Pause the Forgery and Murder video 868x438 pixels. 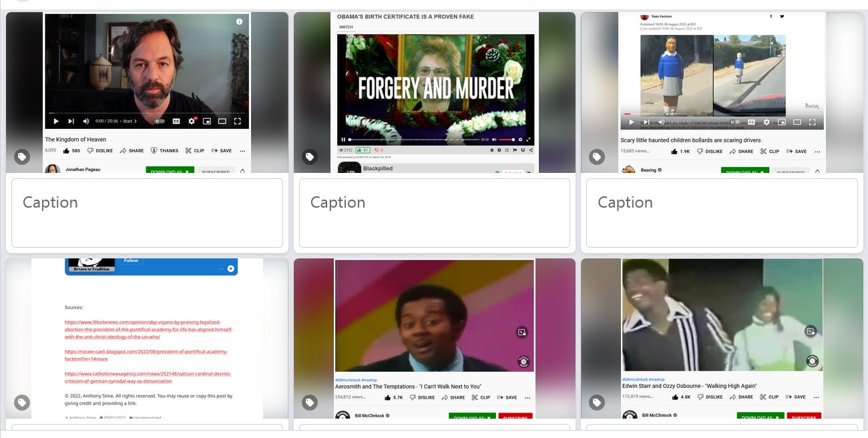click(x=344, y=140)
